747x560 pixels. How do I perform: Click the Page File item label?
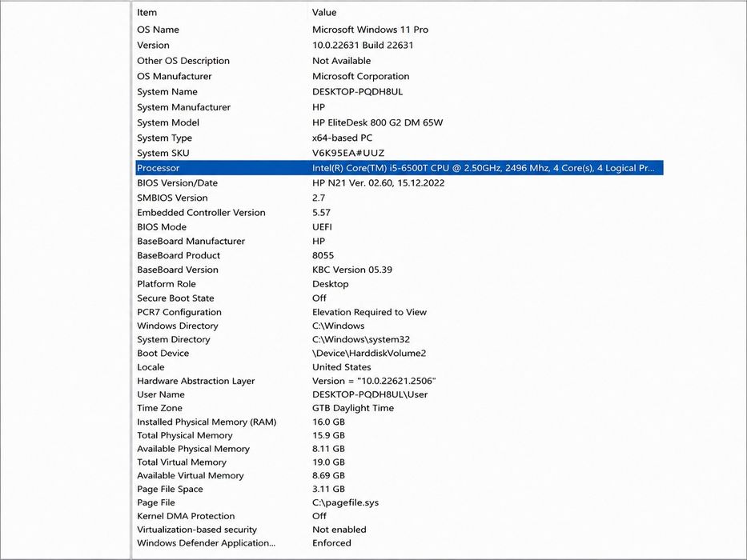[156, 502]
